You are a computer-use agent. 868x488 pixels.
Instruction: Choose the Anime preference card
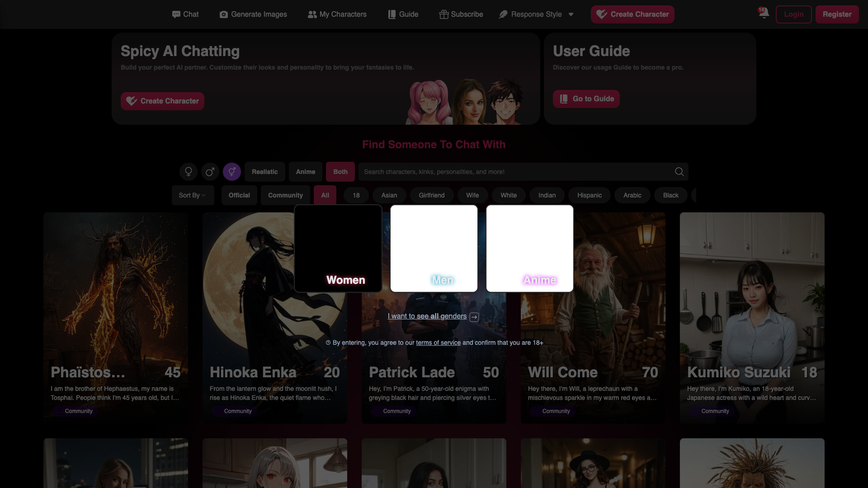click(529, 248)
